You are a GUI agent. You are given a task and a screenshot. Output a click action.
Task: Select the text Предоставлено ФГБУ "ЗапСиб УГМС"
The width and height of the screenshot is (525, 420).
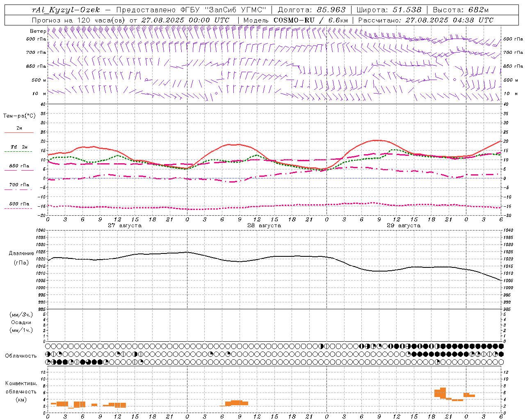(x=191, y=10)
